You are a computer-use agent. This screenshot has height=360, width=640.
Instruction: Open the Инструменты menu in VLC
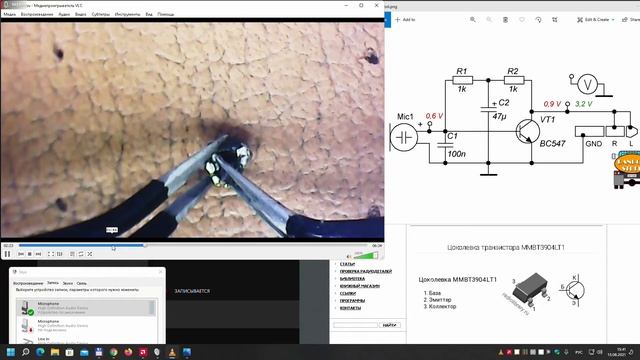127,14
